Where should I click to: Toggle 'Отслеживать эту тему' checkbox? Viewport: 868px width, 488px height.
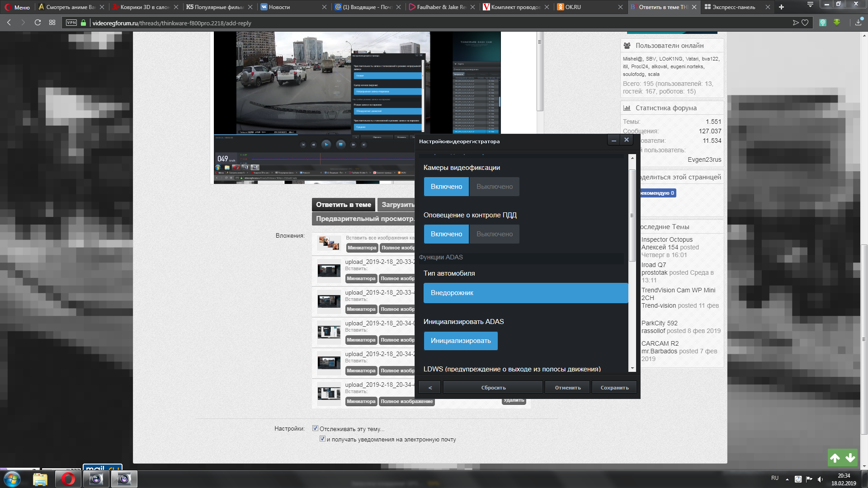(x=315, y=428)
